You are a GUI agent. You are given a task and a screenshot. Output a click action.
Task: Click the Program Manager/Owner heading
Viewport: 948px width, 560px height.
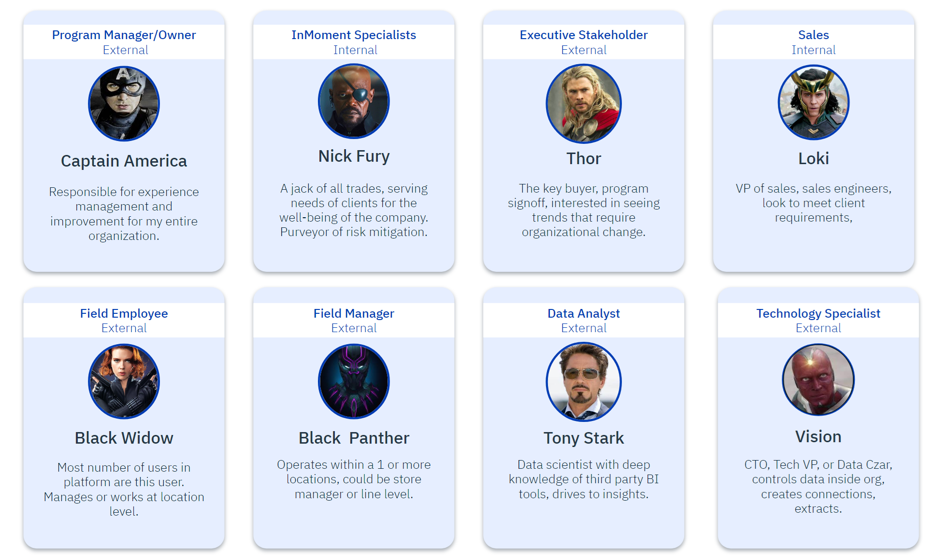tap(124, 35)
